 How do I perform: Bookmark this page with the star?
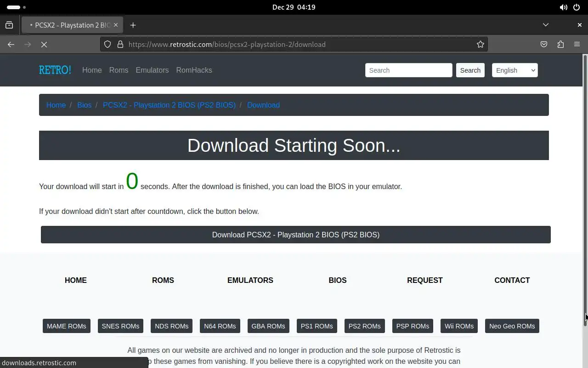click(481, 44)
